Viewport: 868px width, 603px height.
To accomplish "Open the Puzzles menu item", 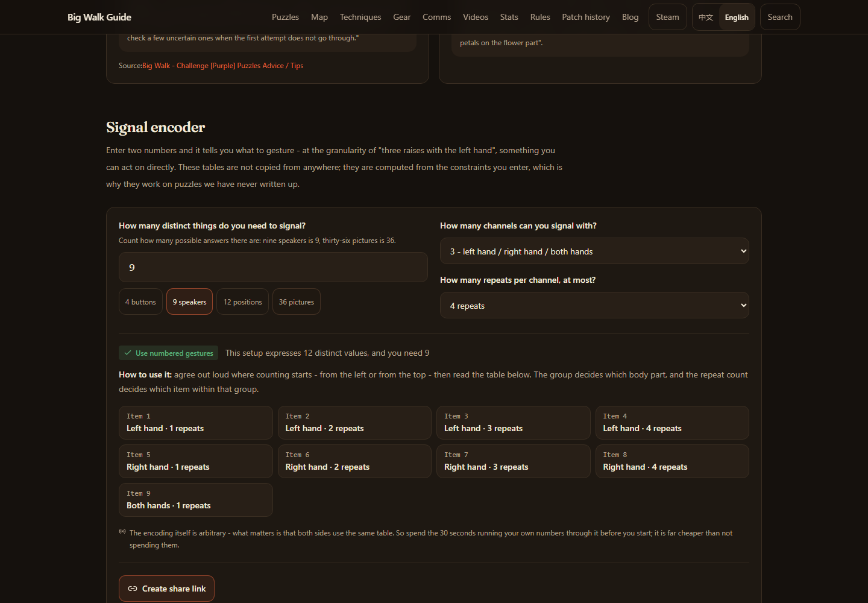I will click(x=285, y=17).
